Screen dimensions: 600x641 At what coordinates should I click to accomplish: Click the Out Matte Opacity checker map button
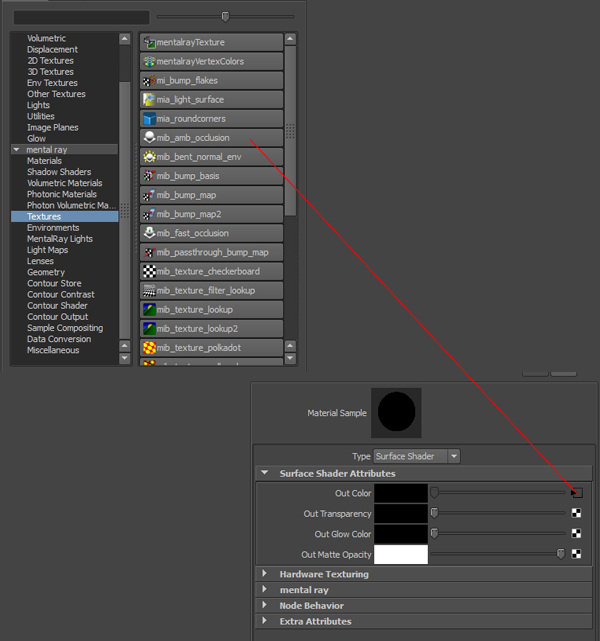coord(576,554)
